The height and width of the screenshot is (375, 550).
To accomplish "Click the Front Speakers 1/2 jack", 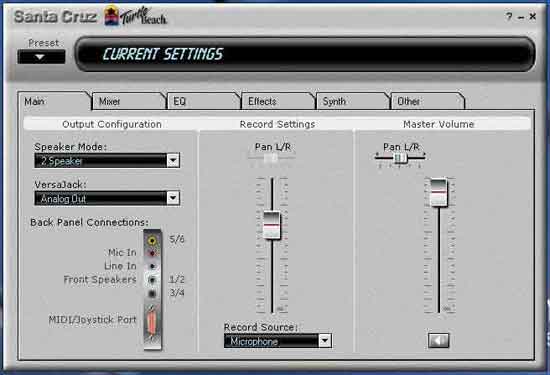I will click(152, 280).
